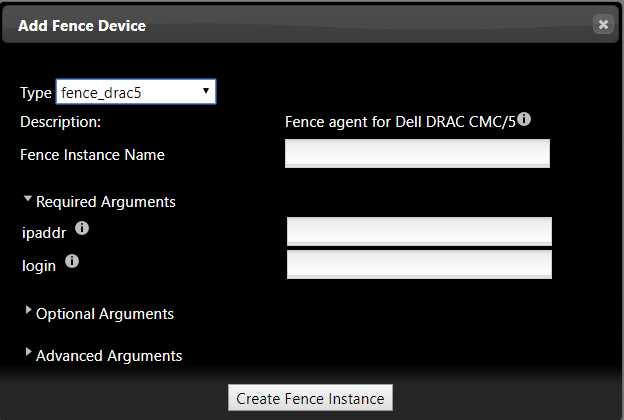
Task: Select the login input field
Action: coord(419,265)
